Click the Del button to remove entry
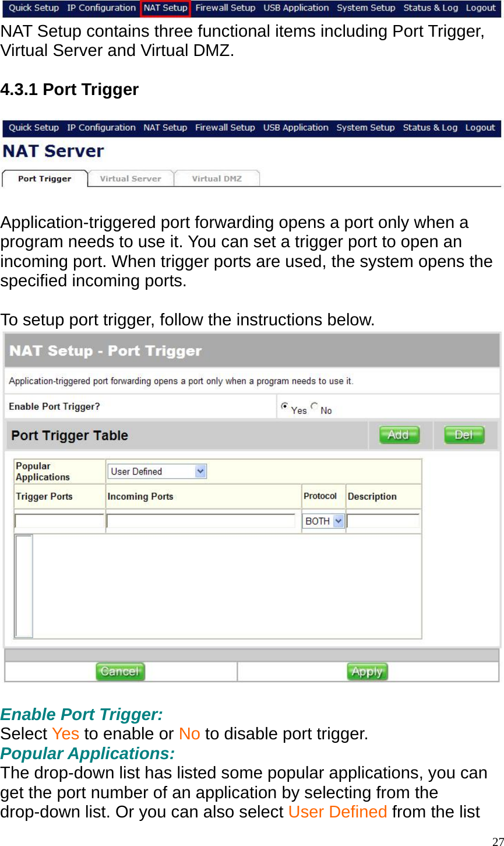Image resolution: width=504 pixels, height=846 pixels. 463,435
